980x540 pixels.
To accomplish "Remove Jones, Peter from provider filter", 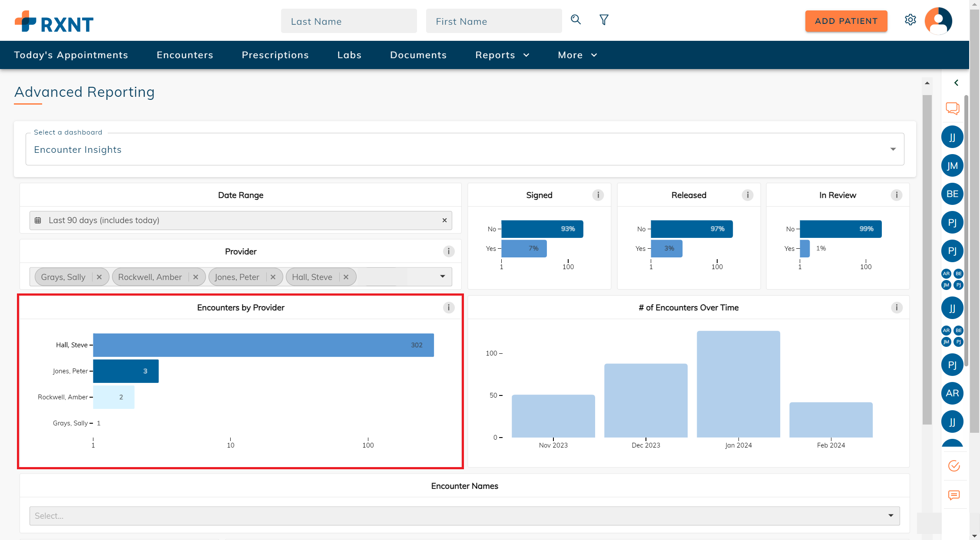I will (x=273, y=277).
